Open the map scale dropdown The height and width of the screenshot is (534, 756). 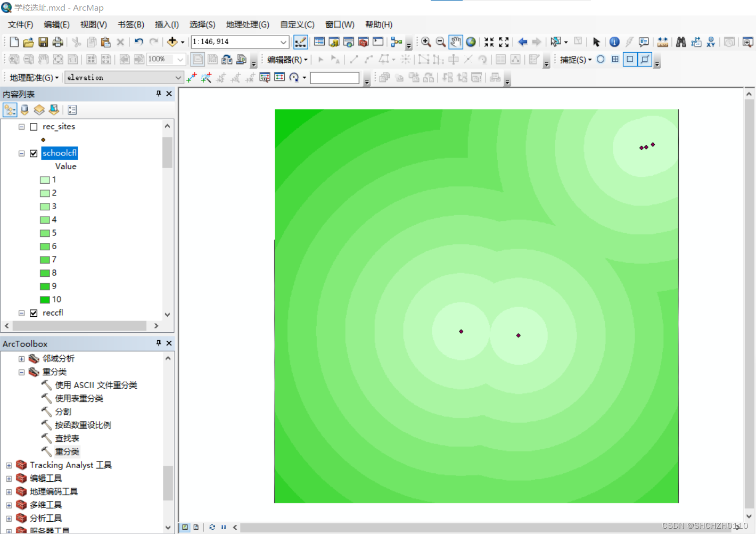pos(284,42)
